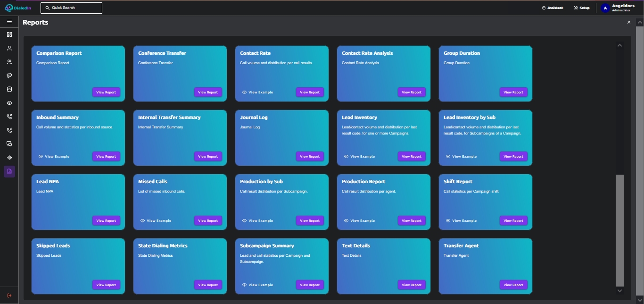The height and width of the screenshot is (304, 644).
Task: Open the hamburger menu in the sidebar
Action: click(9, 21)
